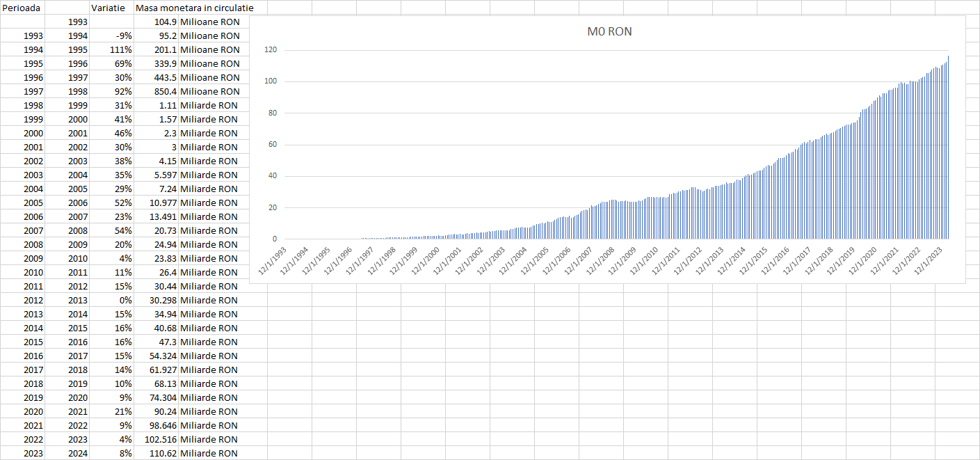This screenshot has width=980, height=460.
Task: Select the cell with value 98.646
Action: (156, 425)
